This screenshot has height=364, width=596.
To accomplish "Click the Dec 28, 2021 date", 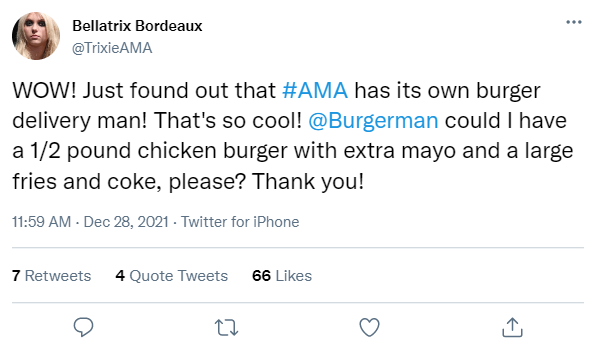I will click(x=126, y=222).
